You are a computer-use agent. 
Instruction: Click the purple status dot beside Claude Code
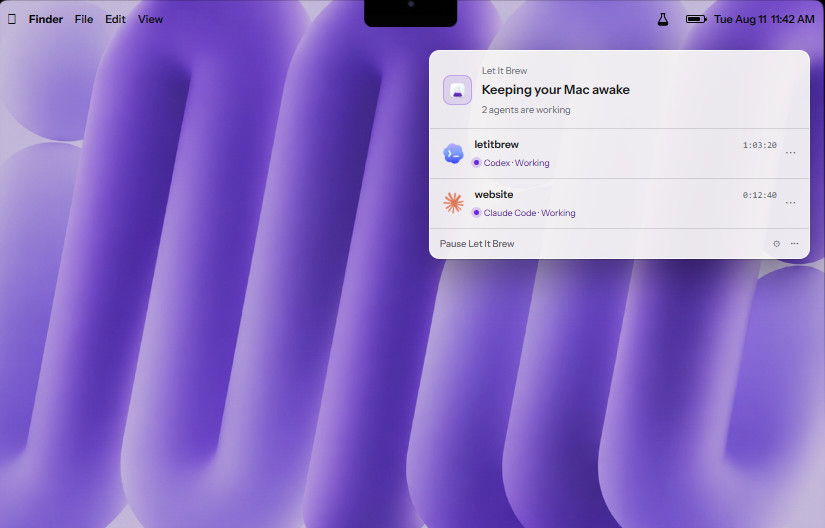[x=476, y=213]
